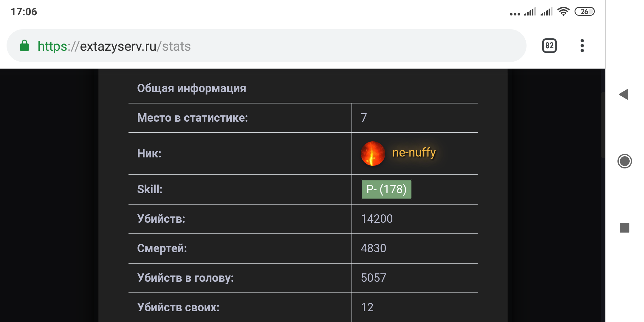Open the browser three-dot menu

coord(582,46)
